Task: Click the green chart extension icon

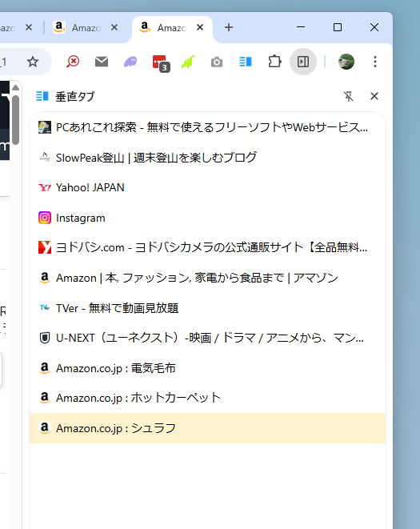Action: (x=188, y=62)
